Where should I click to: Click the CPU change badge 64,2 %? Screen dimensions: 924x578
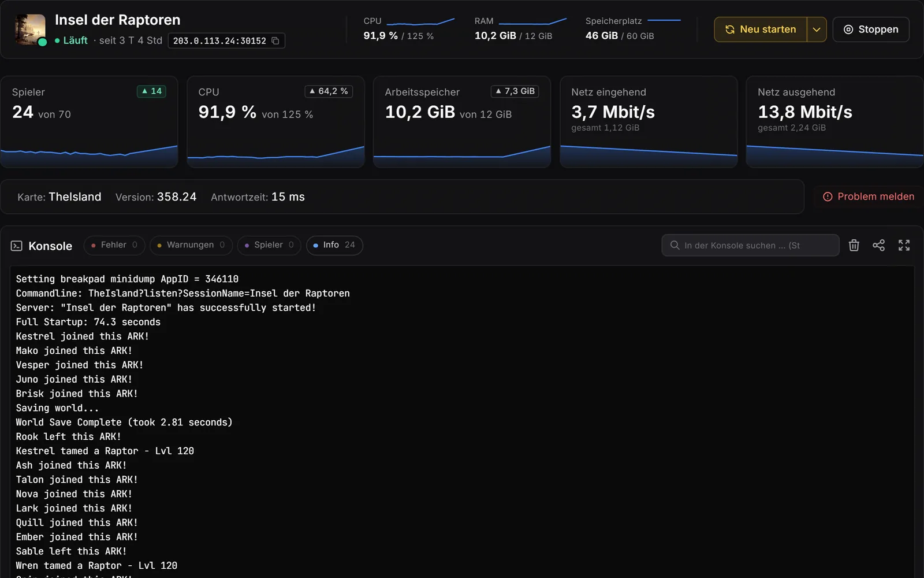[x=329, y=91]
